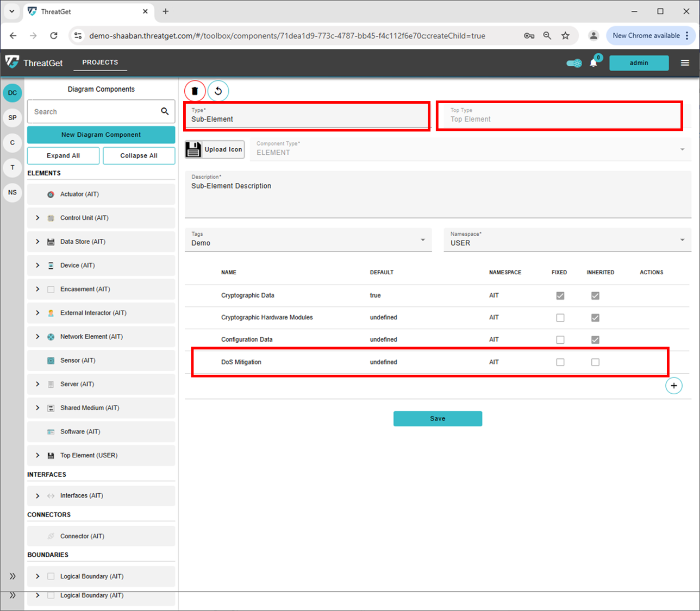This screenshot has width=700, height=611.
Task: Open the hamburger menu in header
Action: [x=685, y=63]
